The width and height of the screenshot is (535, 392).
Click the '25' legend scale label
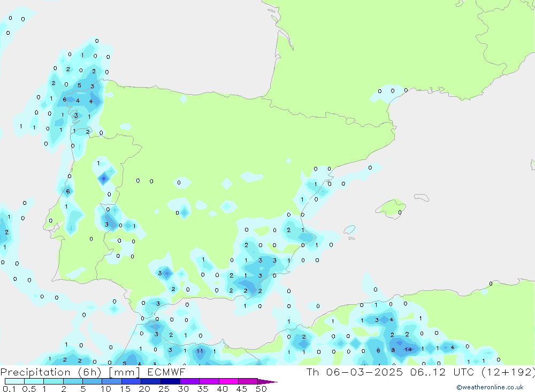[x=164, y=389]
